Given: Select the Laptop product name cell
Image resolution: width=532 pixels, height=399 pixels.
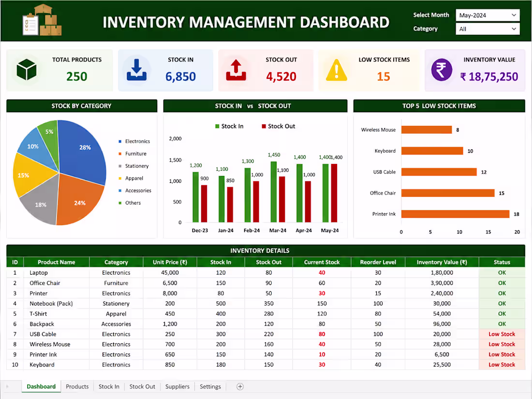Looking at the screenshot, I should coord(56,272).
